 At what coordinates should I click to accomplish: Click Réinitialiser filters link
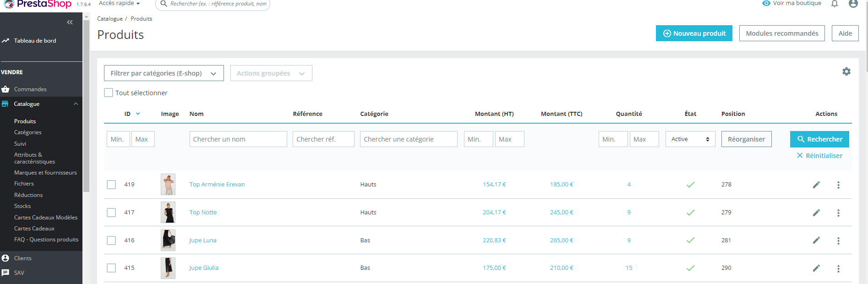click(819, 156)
